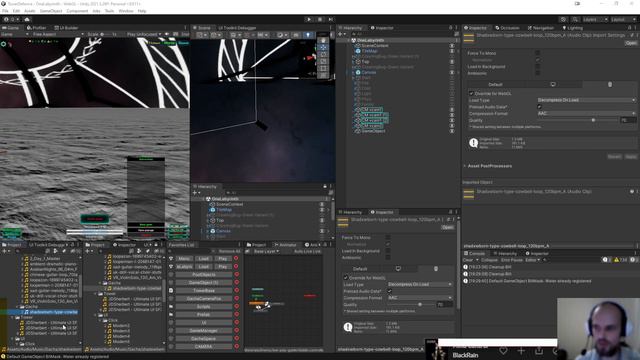Switch to the Occlusion tab
Image resolution: width=640 pixels, height=360 pixels.
(507, 28)
